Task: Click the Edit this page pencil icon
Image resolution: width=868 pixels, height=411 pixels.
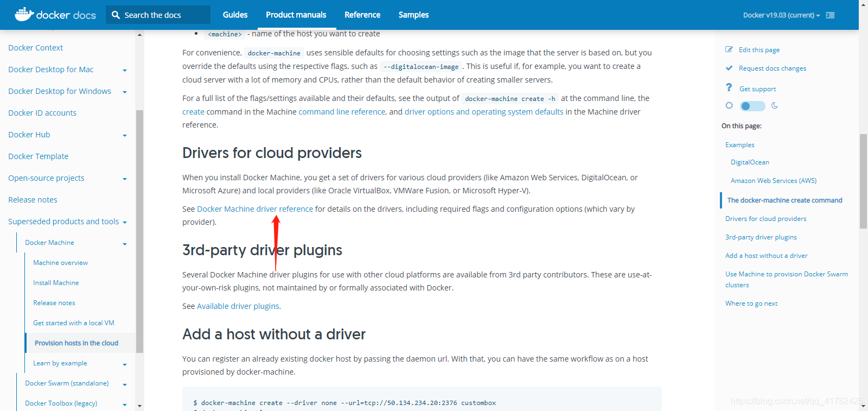Action: (729, 49)
